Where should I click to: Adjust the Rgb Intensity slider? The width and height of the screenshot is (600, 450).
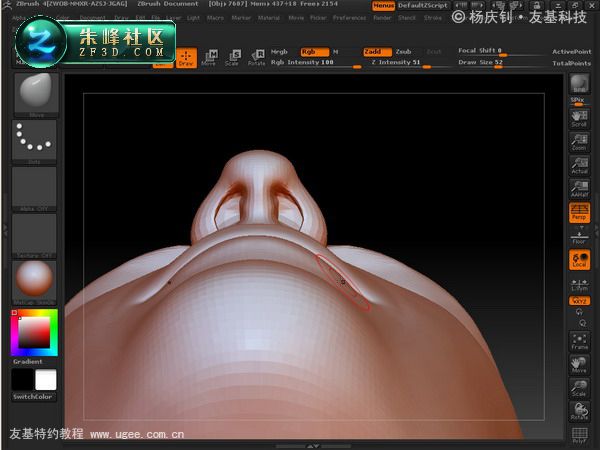click(x=316, y=63)
